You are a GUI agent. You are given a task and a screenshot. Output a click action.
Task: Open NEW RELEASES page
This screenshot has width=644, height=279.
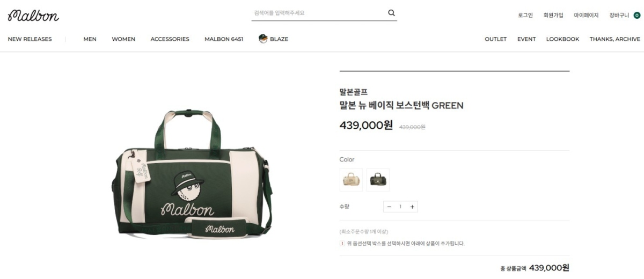30,39
